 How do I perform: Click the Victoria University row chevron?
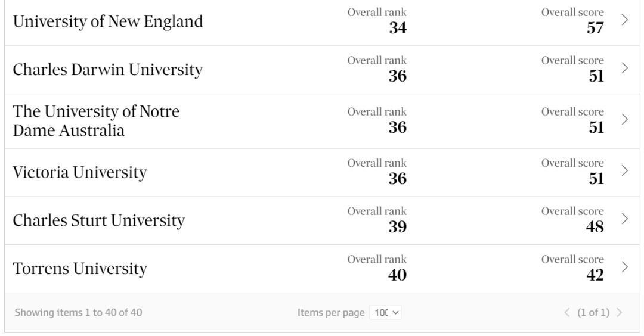(625, 171)
